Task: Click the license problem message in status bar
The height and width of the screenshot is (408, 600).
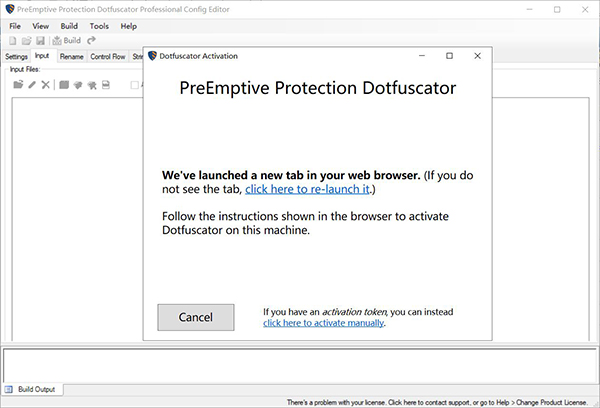Action: (x=437, y=402)
